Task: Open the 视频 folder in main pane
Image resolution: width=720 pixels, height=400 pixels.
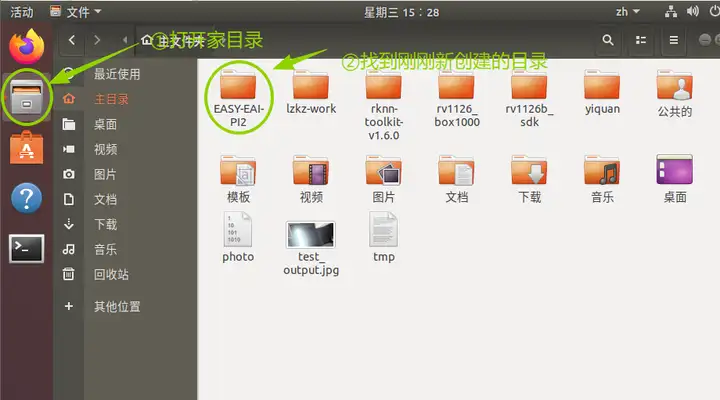Action: point(311,180)
